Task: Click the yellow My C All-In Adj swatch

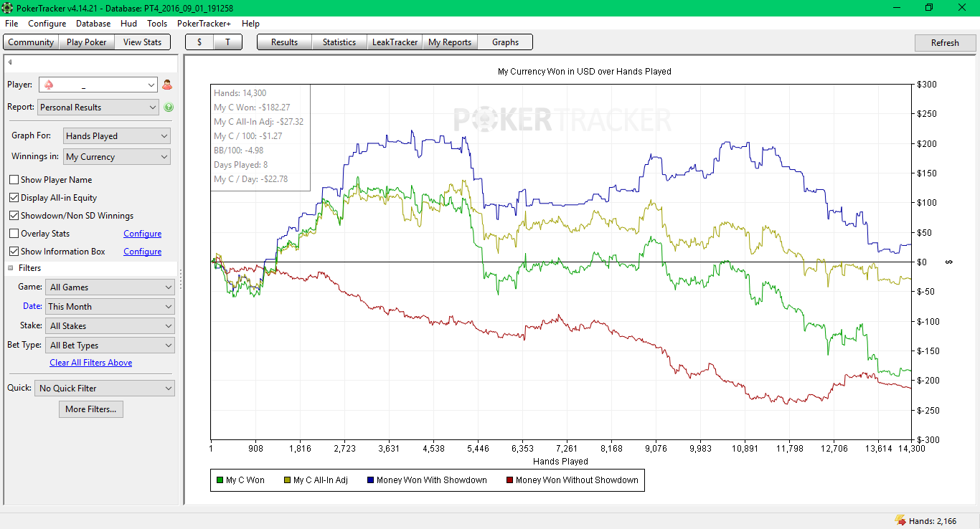Action: pyautogui.click(x=287, y=480)
